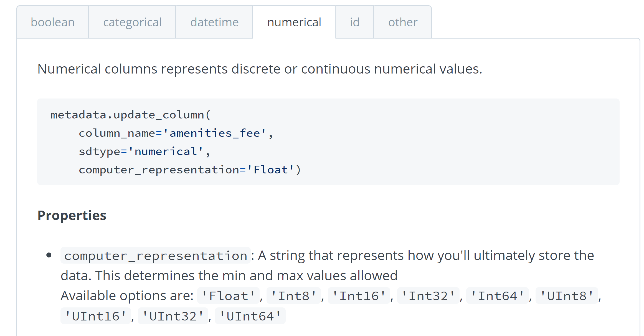
Task: Open the other tab
Action: (402, 22)
